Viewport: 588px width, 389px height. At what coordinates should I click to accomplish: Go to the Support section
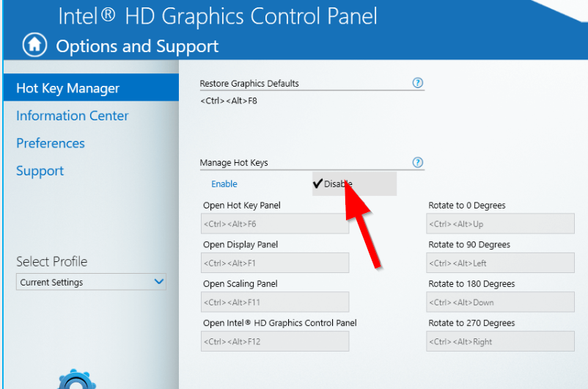point(40,171)
